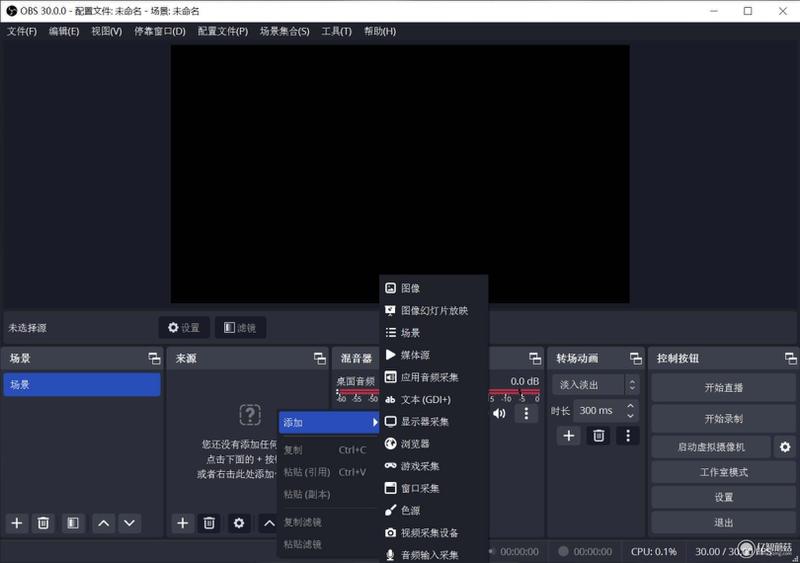Choose 窗口采集 from add submenu
The image size is (800, 563).
pos(433,488)
